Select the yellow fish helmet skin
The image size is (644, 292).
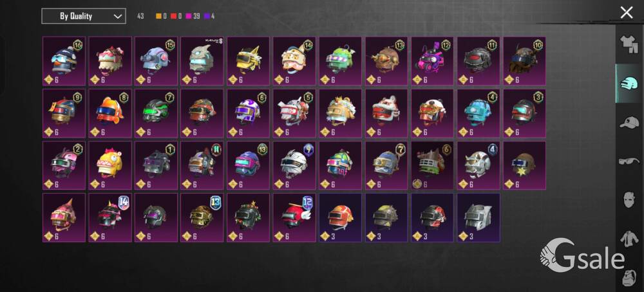click(111, 165)
